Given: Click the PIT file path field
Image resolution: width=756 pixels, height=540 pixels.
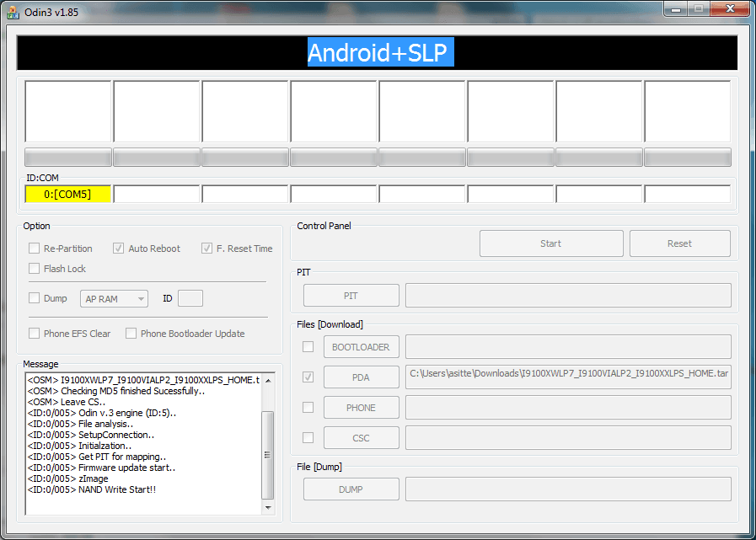Looking at the screenshot, I should pos(568,296).
